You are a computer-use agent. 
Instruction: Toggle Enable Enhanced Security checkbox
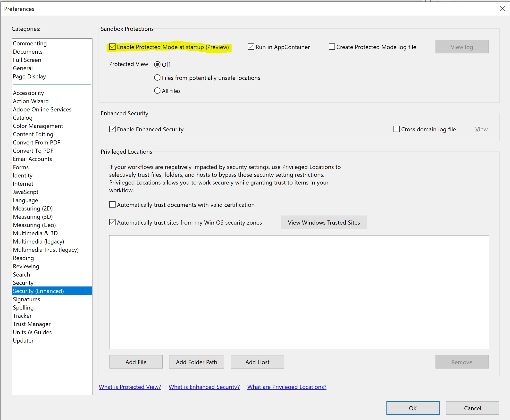[112, 129]
